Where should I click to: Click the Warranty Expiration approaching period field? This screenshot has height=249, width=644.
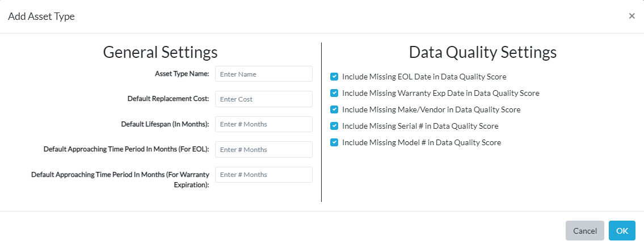[x=264, y=175]
